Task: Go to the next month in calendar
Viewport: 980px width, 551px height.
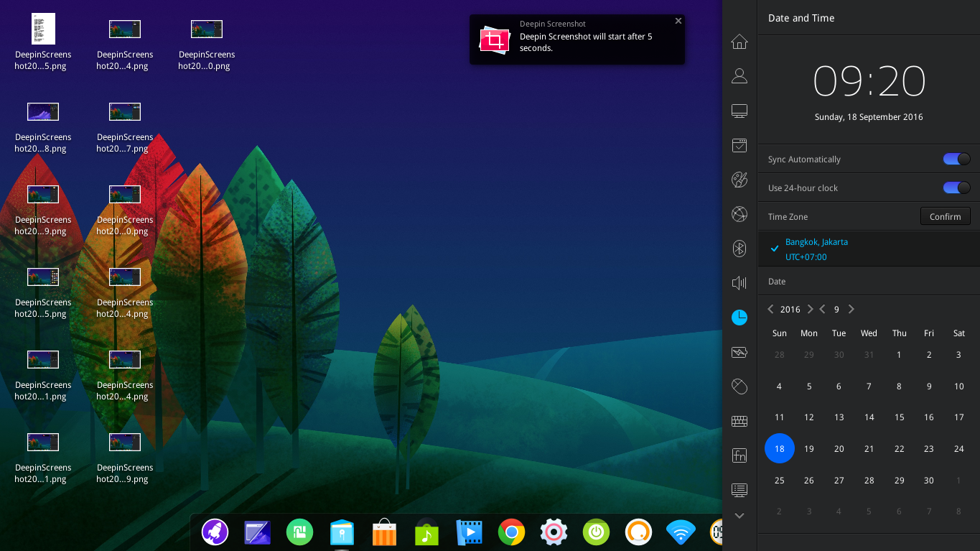Action: coord(851,309)
